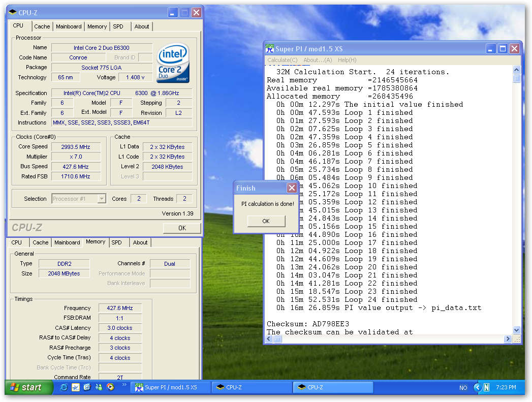Switch to the second CPU-Z taskbar button
Viewport: 532px width, 402px height.
pyautogui.click(x=333, y=387)
